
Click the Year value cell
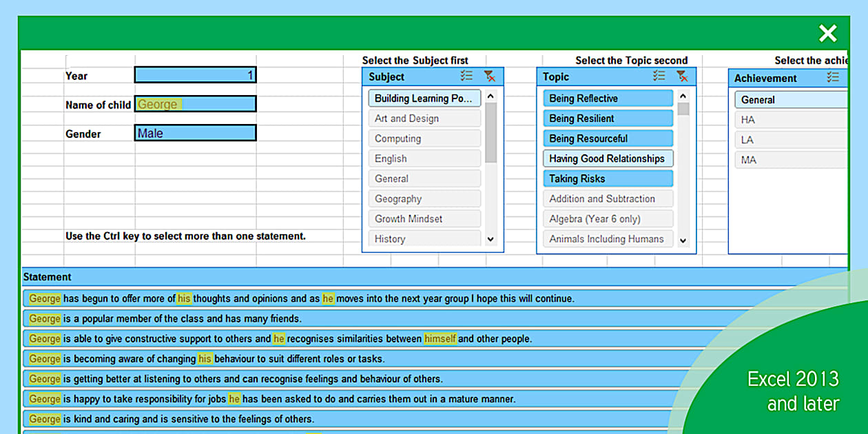[195, 75]
